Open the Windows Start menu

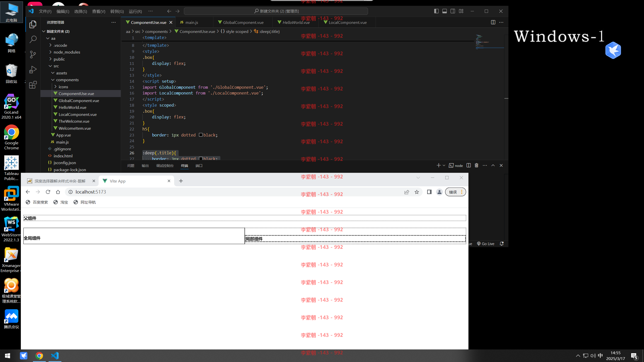tap(8, 356)
